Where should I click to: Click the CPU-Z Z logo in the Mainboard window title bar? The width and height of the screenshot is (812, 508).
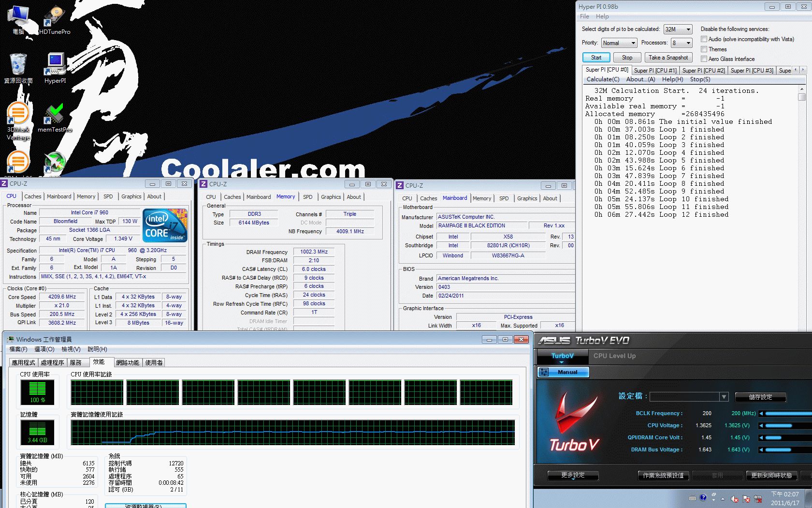click(400, 185)
